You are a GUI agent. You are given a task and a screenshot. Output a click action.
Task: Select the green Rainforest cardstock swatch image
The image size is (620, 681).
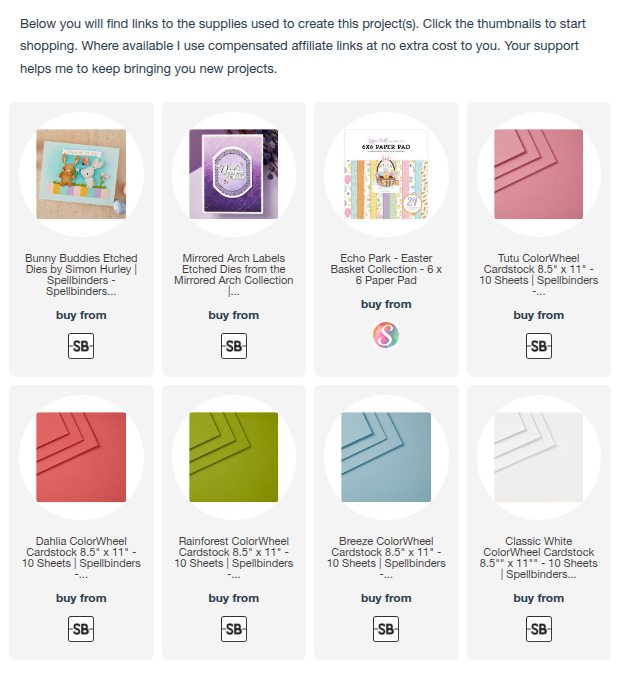tap(234, 457)
